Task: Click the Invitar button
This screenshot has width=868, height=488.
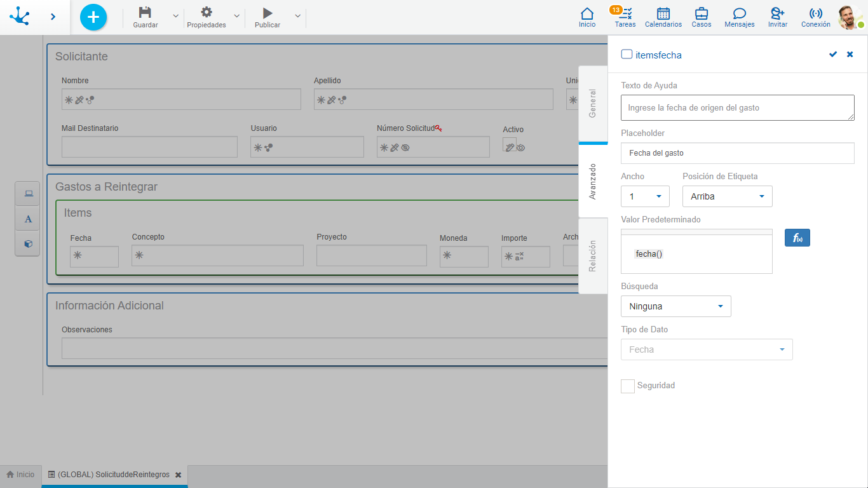Action: (x=777, y=17)
